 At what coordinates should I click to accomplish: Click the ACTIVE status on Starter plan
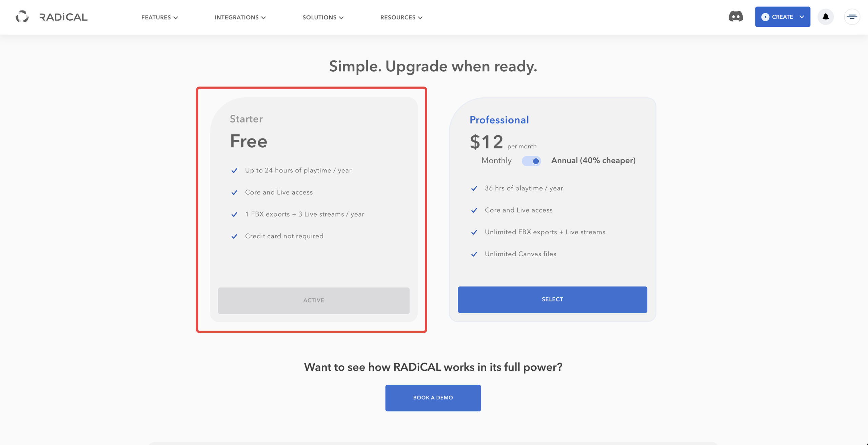coord(313,300)
